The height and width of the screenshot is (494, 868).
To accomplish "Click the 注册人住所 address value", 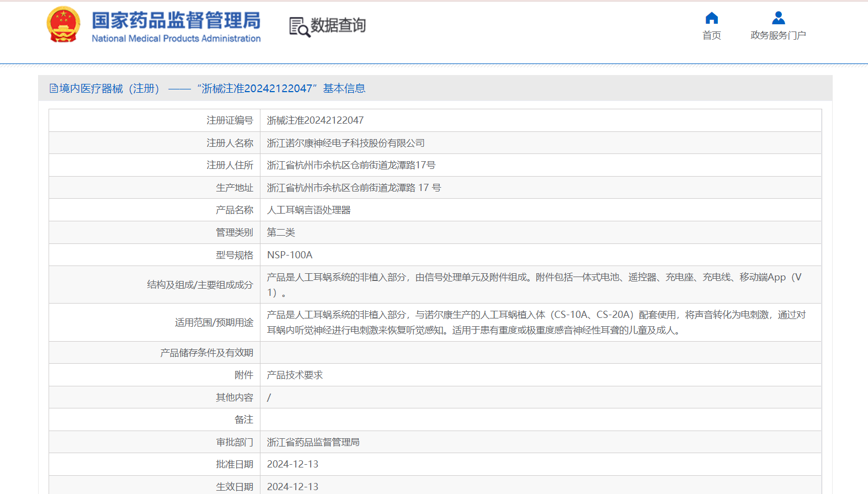I will (351, 165).
